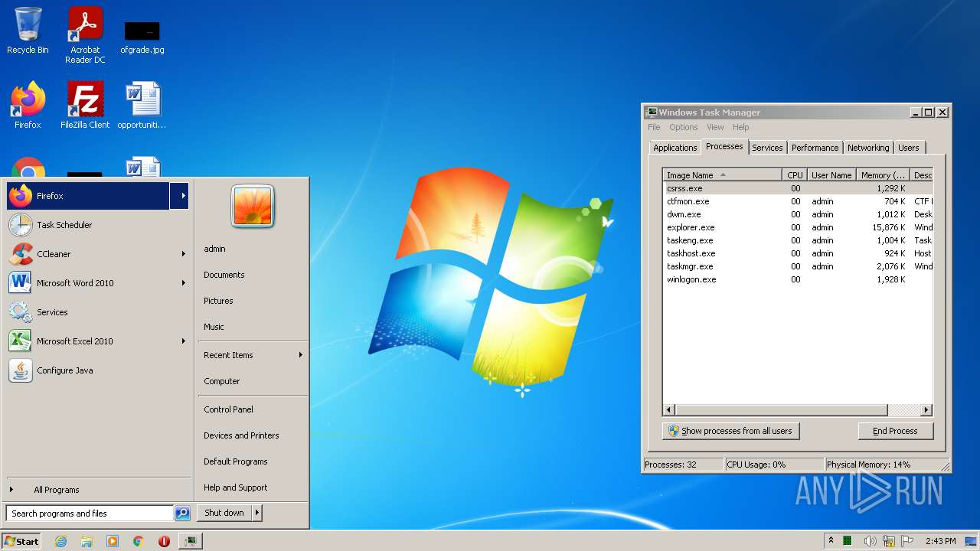Switch to the Performance tab

[815, 148]
